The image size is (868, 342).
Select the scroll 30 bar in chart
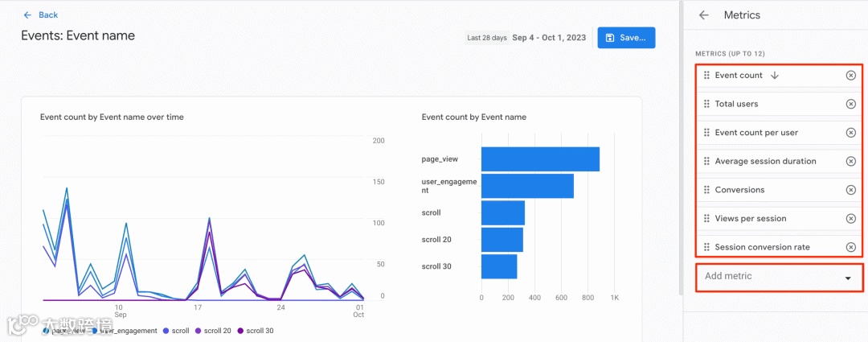point(499,266)
